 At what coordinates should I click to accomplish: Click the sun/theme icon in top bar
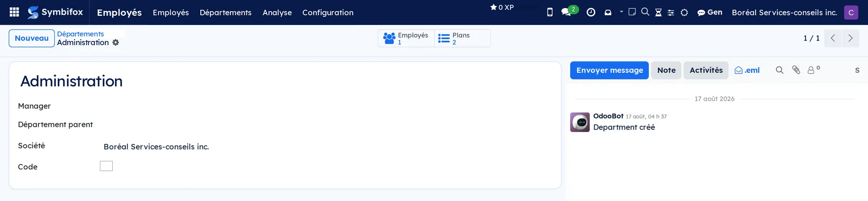coord(684,12)
